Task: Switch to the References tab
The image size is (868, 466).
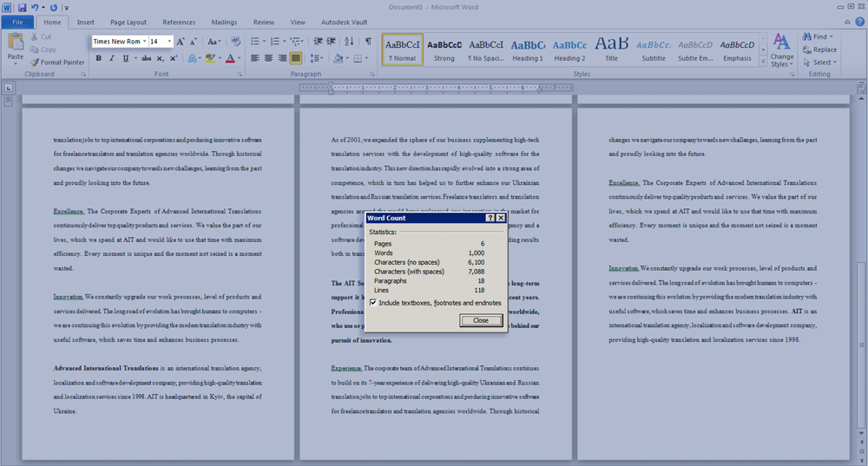Action: coord(179,23)
